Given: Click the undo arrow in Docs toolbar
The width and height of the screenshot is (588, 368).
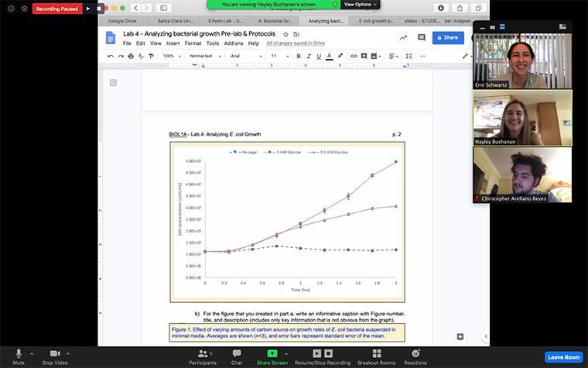Looking at the screenshot, I should point(110,56).
